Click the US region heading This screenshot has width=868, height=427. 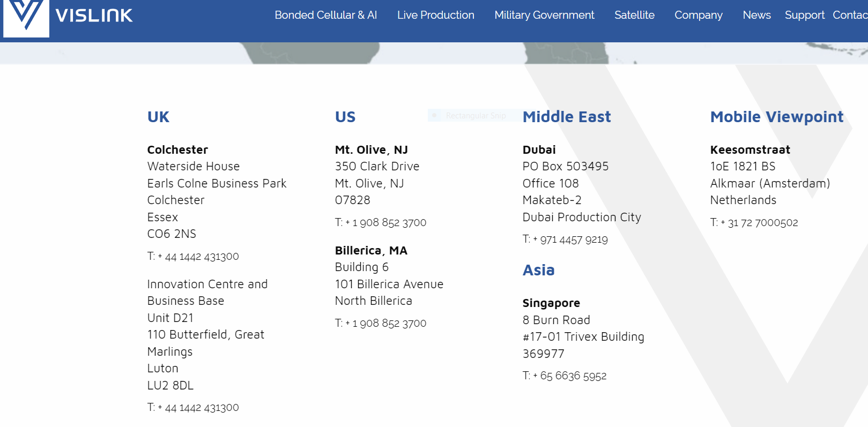pyautogui.click(x=345, y=117)
